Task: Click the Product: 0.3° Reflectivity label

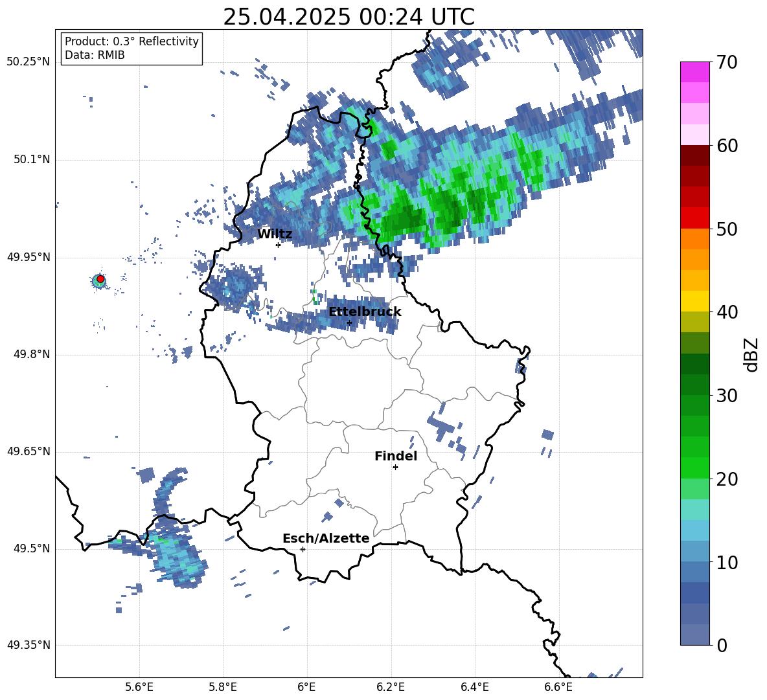Action: 132,41
